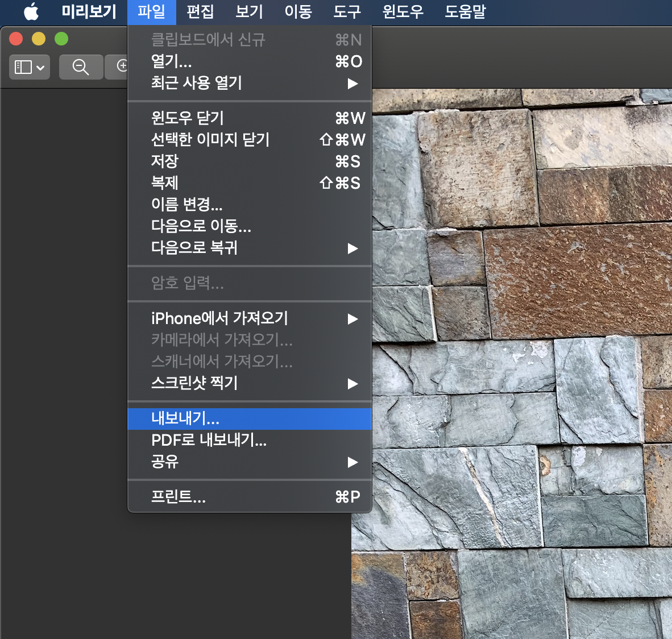
Task: Open the Apple menu
Action: (x=31, y=11)
